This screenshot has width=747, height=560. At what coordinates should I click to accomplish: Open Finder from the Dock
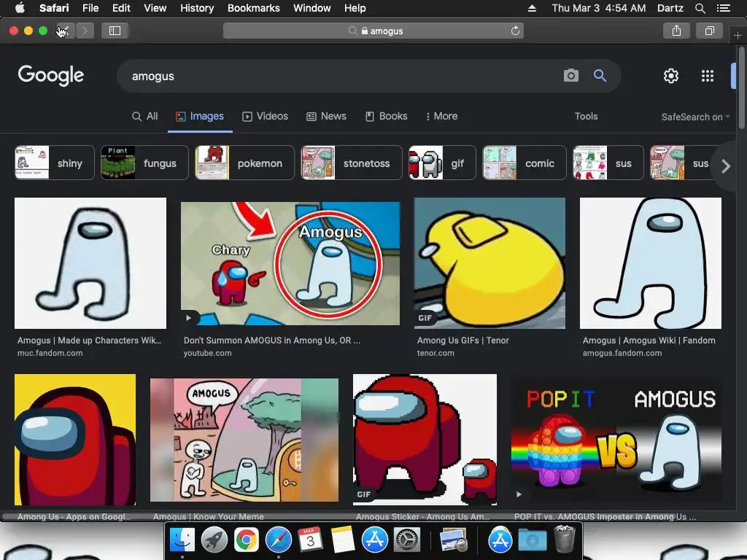click(182, 540)
